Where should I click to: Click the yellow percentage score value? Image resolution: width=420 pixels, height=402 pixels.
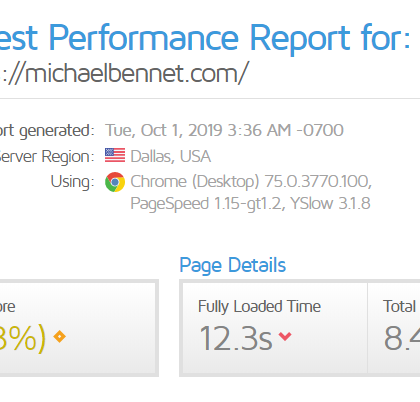(22, 338)
